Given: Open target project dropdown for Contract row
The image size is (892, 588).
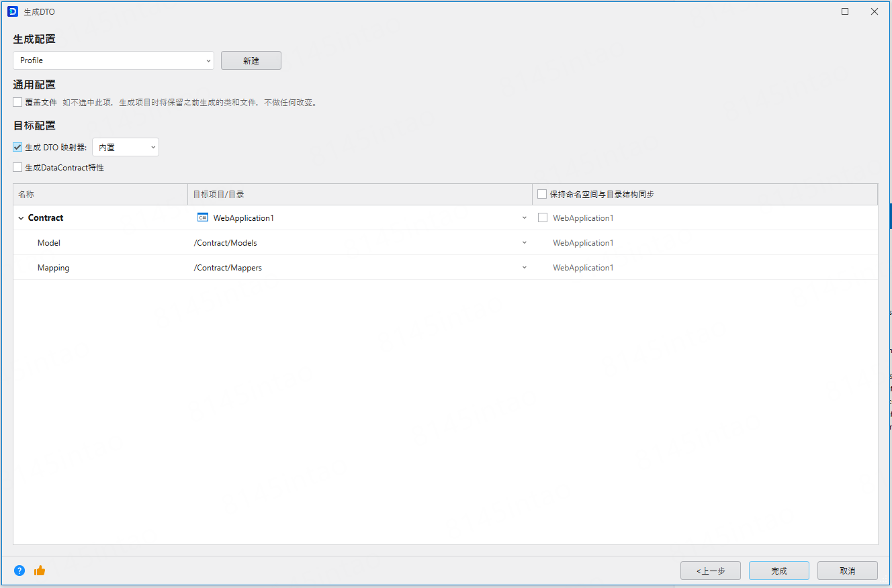Looking at the screenshot, I should pyautogui.click(x=524, y=218).
